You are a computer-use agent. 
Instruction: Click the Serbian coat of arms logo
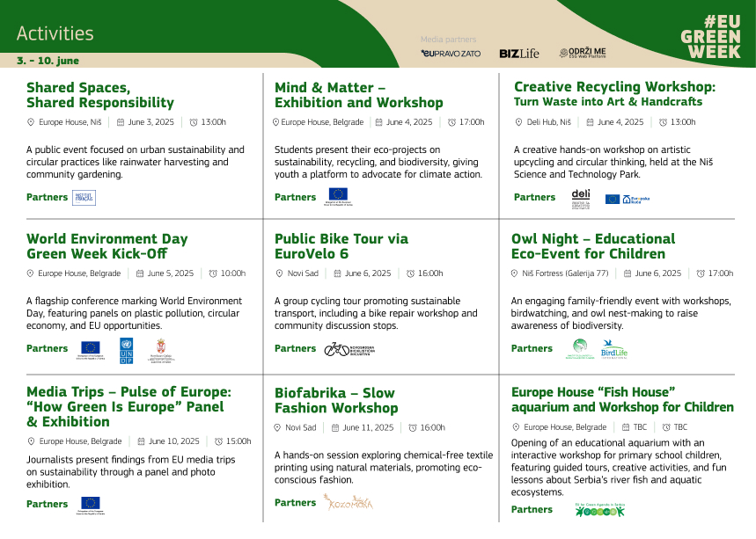(x=161, y=351)
